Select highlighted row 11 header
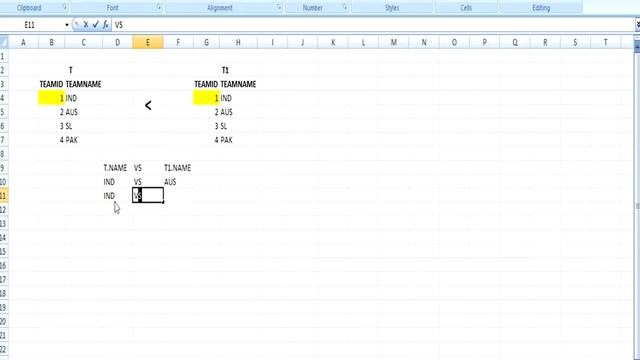 click(4, 196)
